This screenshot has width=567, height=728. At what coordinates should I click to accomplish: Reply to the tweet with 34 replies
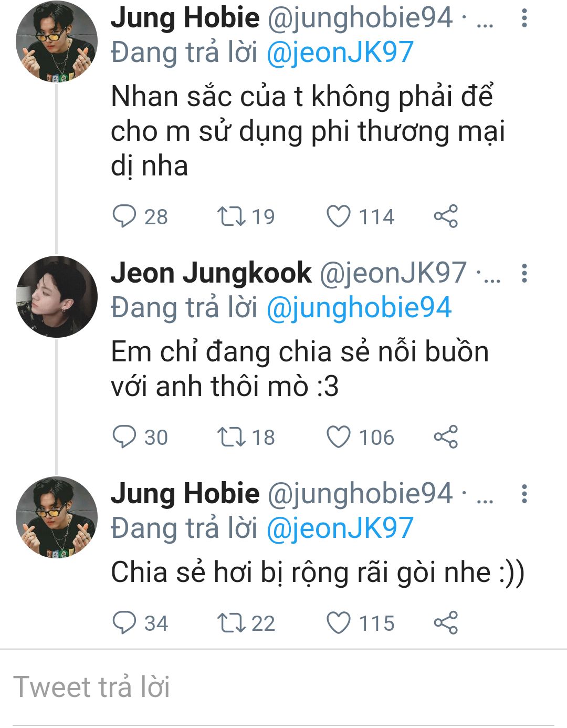click(x=124, y=622)
